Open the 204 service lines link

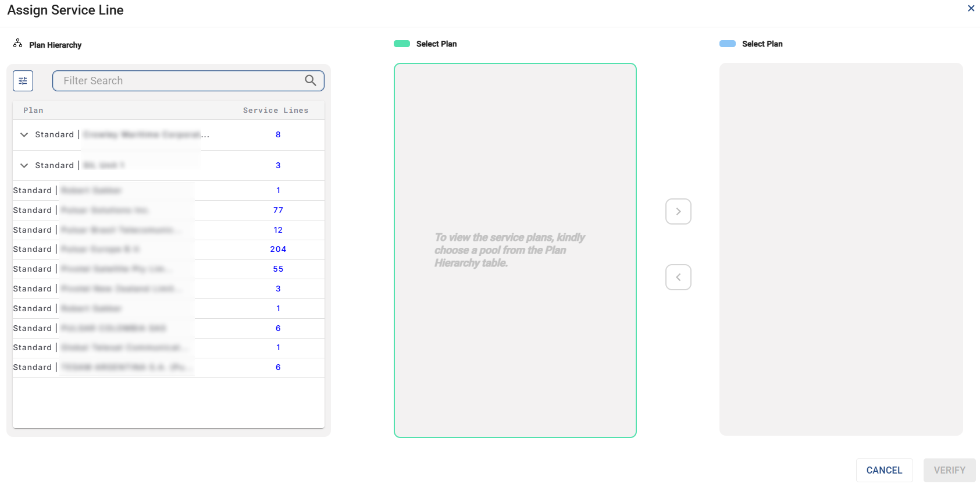pos(278,250)
